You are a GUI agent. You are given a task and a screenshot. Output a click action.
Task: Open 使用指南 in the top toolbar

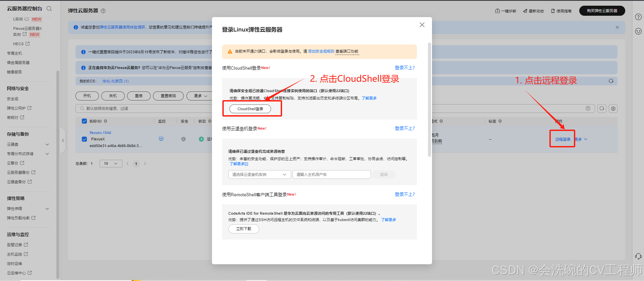click(561, 11)
